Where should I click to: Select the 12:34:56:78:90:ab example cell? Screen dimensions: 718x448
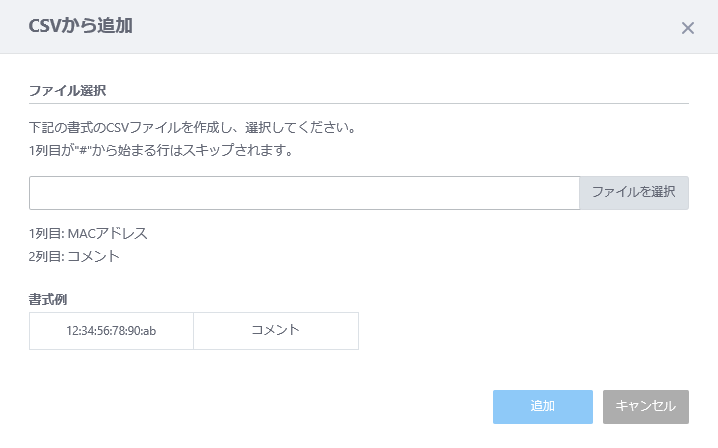coord(111,331)
